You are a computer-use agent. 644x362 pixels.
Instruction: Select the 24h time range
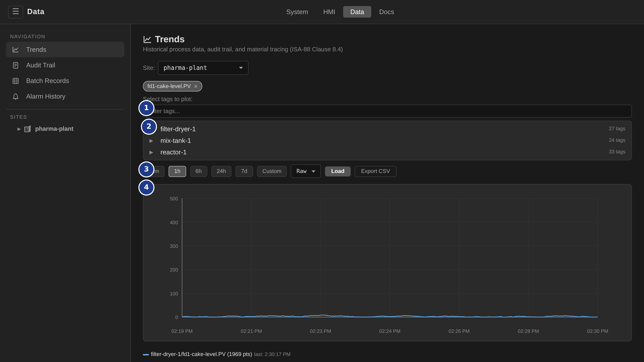point(221,171)
